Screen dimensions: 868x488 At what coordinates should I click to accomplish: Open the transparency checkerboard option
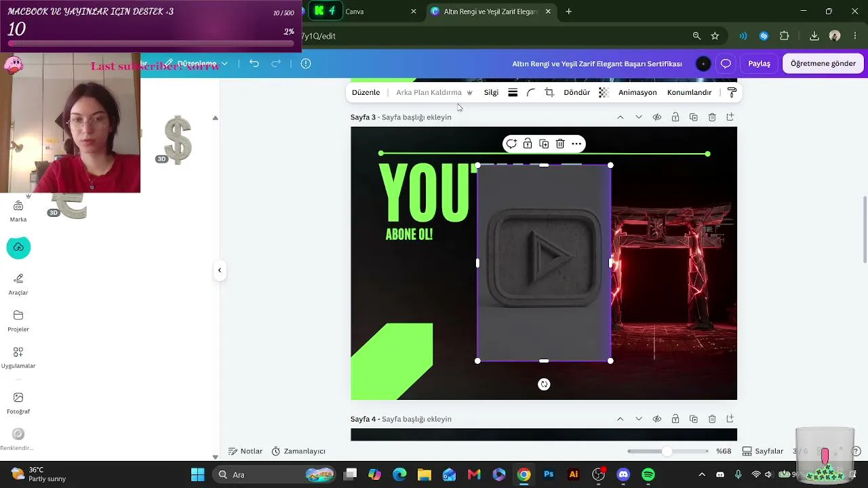[x=604, y=92]
